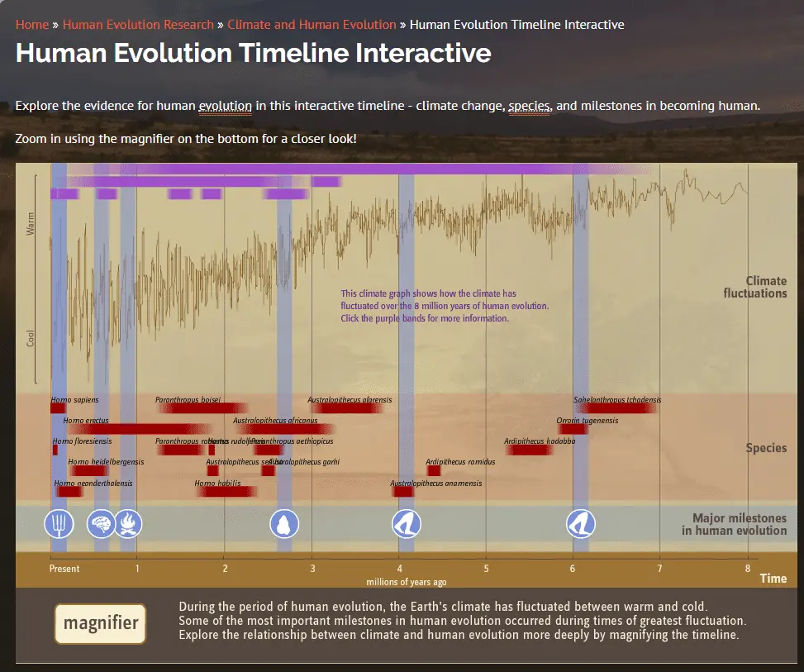This screenshot has width=804, height=672.
Task: Select the Homo sapiens red bar
Action: point(58,408)
